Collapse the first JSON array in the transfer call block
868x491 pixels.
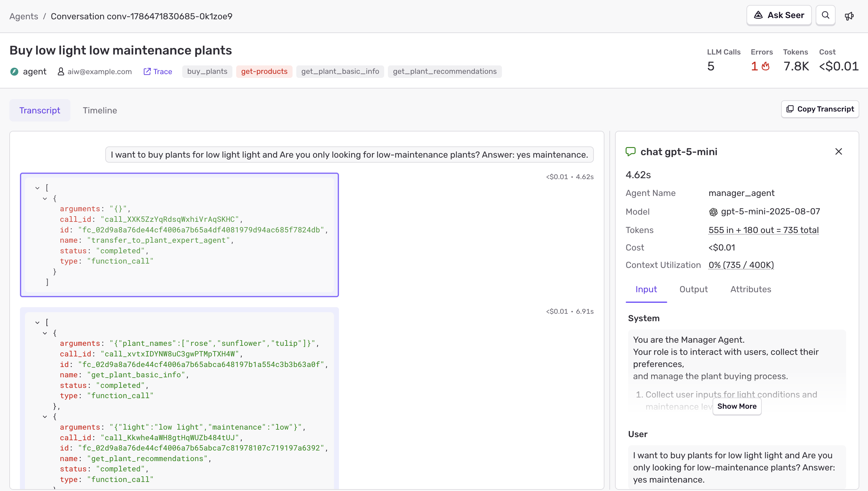click(x=37, y=188)
